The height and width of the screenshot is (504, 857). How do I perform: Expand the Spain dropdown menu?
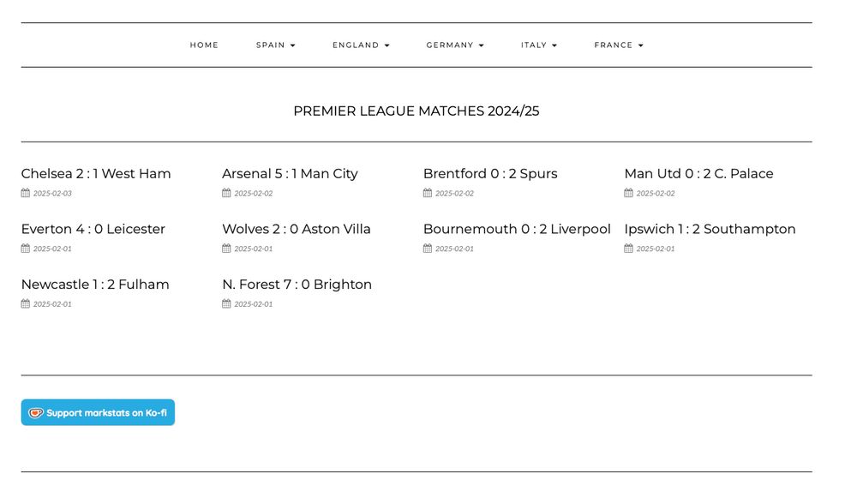276,45
